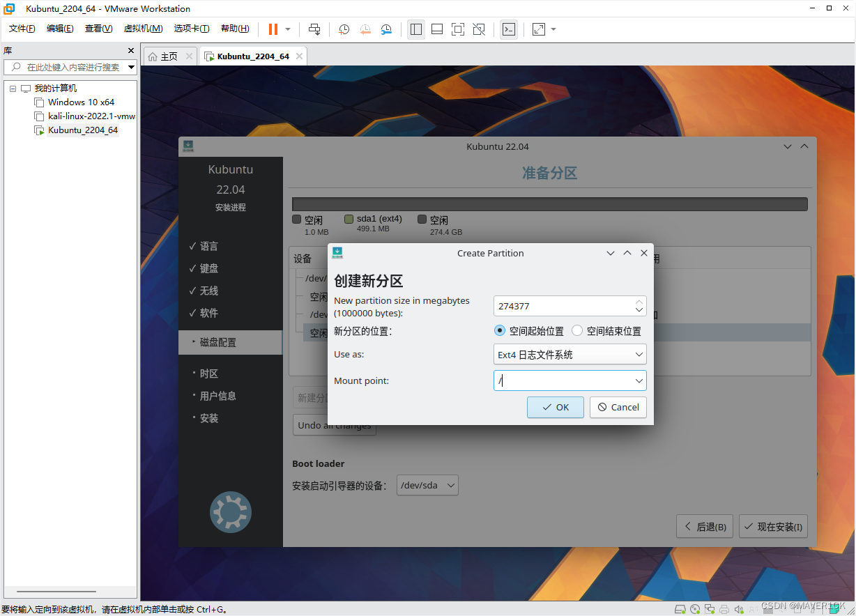The height and width of the screenshot is (616, 856).
Task: Open the 查看(V) menu
Action: coord(98,29)
